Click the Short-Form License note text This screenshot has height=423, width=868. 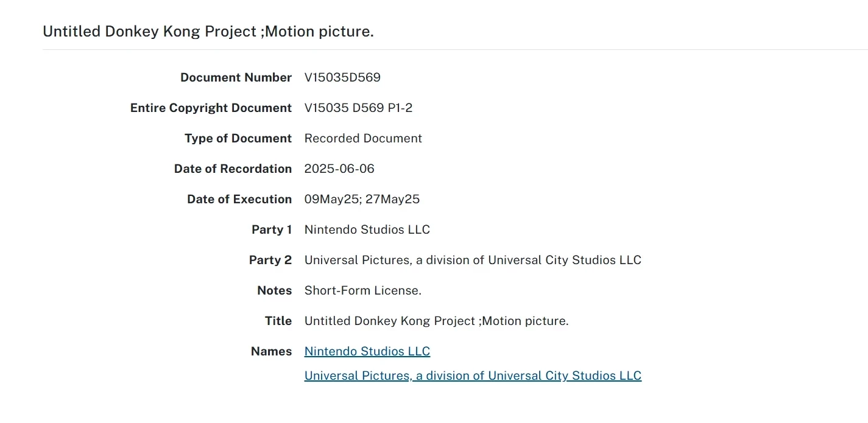[363, 290]
